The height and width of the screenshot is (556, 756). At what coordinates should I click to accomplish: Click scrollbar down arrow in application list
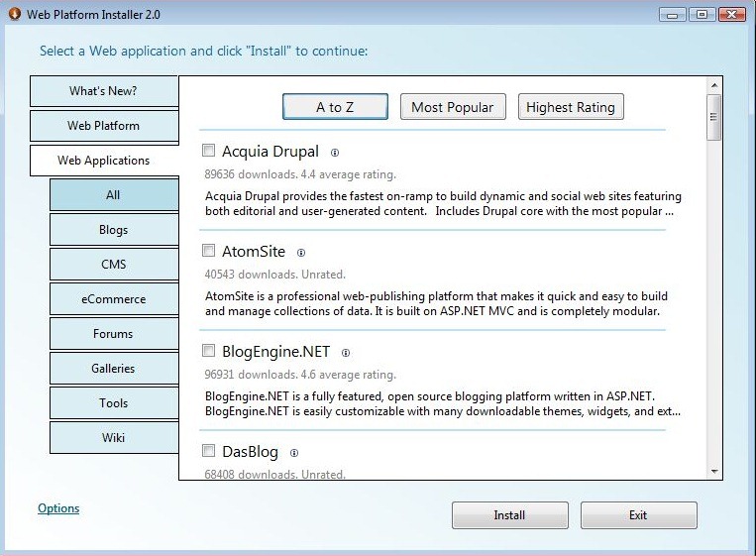[x=714, y=471]
